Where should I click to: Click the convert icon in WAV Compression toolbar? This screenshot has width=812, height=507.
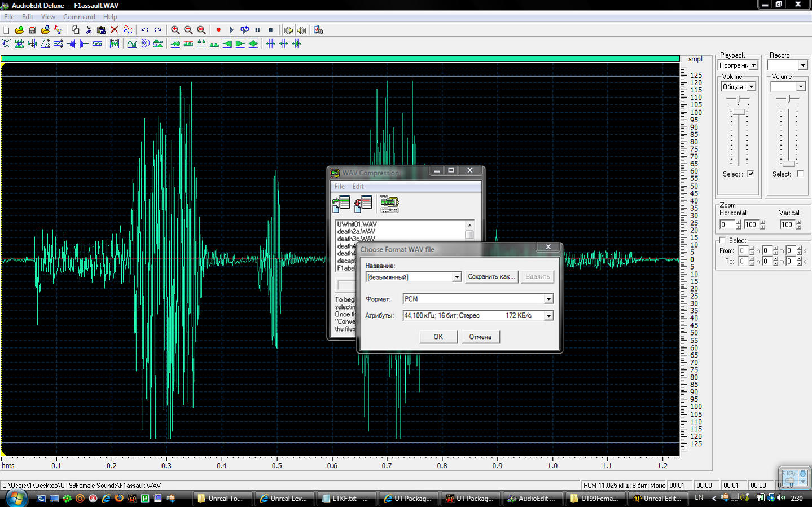point(389,204)
